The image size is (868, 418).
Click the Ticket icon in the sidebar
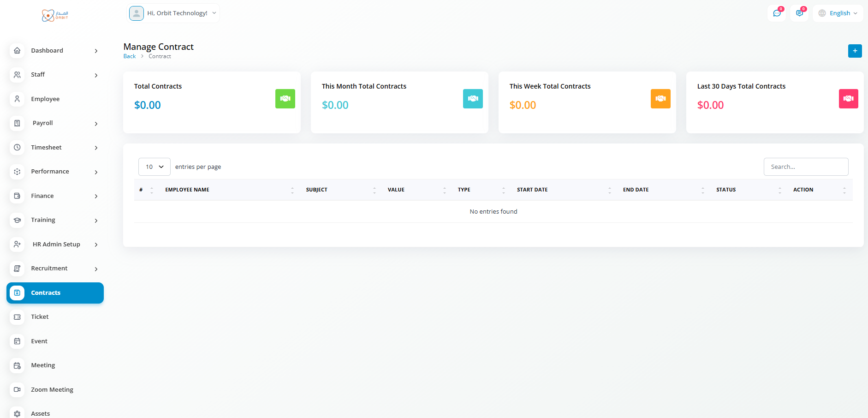coord(17,317)
